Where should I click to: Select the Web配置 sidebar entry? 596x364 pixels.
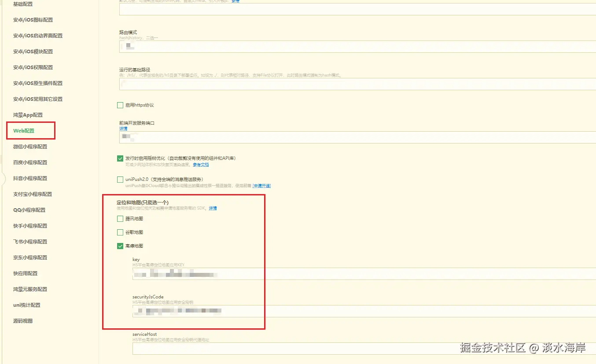(x=24, y=131)
